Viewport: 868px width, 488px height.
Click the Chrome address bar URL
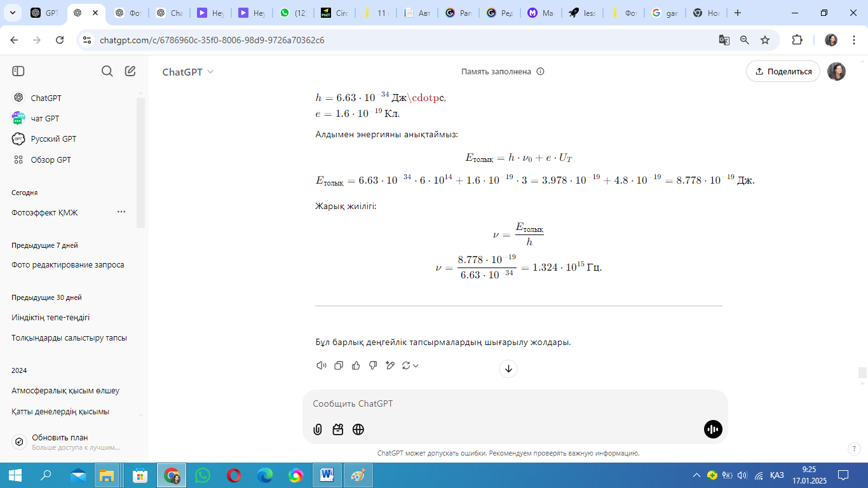coord(212,40)
